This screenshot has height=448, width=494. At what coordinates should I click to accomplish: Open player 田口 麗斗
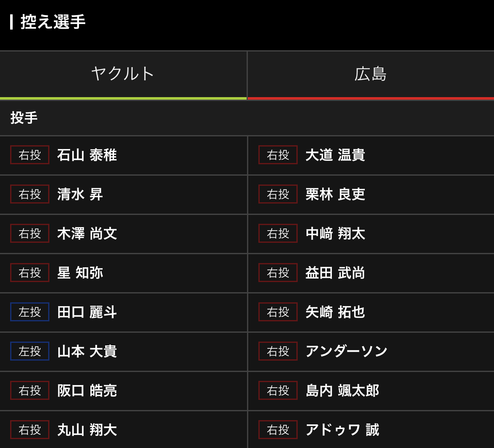pyautogui.click(x=87, y=312)
